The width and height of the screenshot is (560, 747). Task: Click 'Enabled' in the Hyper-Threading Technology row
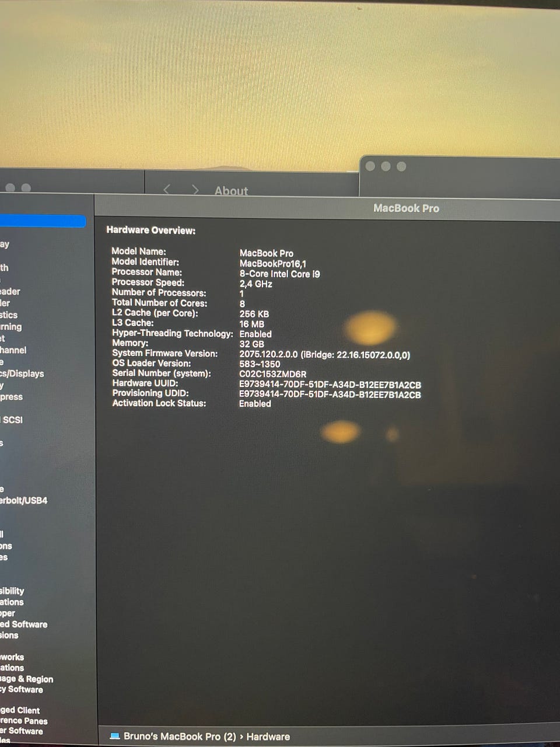tap(256, 334)
